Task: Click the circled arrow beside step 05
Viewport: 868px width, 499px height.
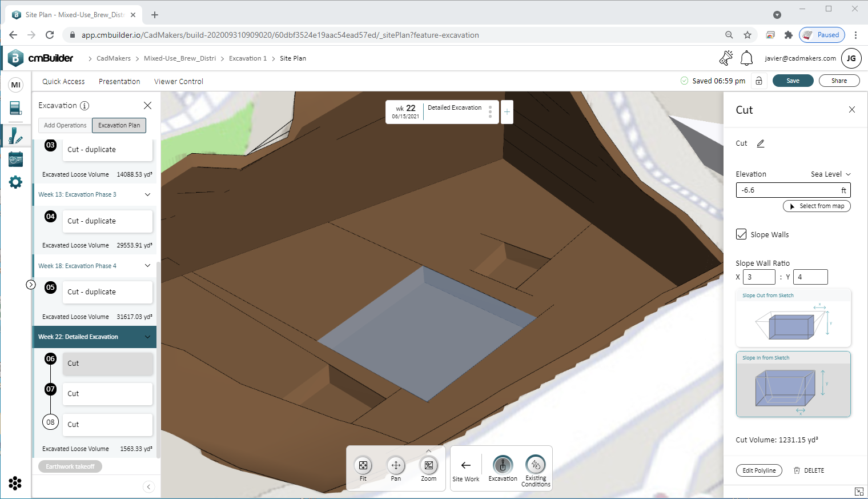Action: [x=31, y=285]
